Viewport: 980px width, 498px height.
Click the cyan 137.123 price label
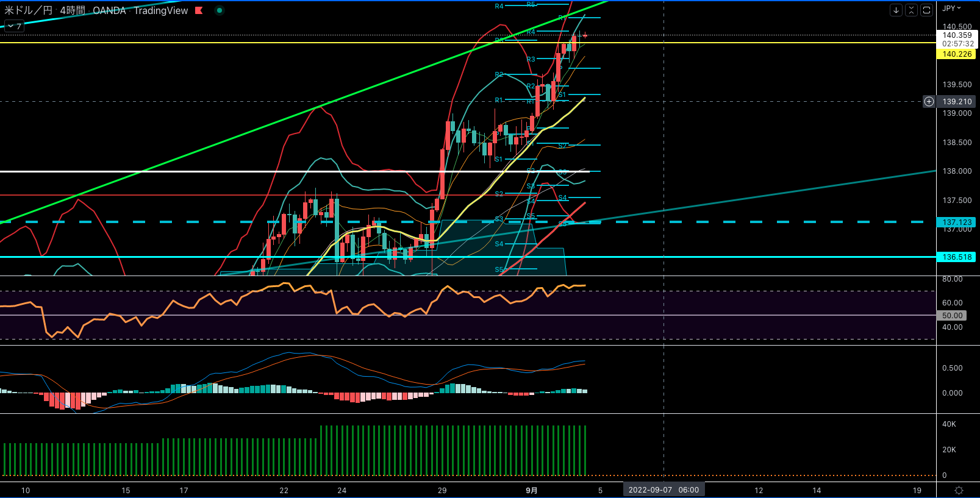[x=956, y=222]
